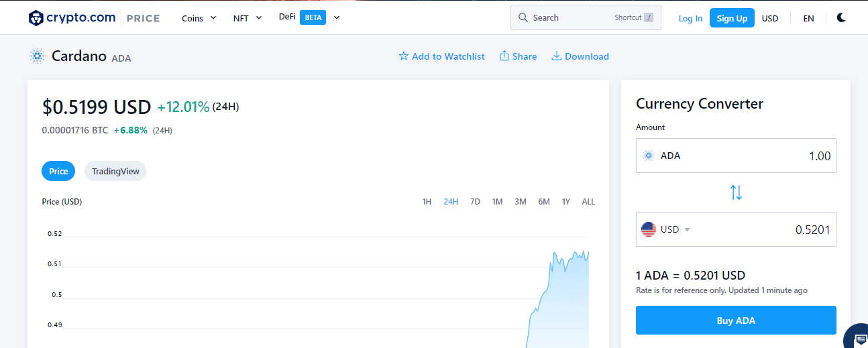This screenshot has width=868, height=348.
Task: Open the Coins dropdown menu
Action: pyautogui.click(x=199, y=18)
